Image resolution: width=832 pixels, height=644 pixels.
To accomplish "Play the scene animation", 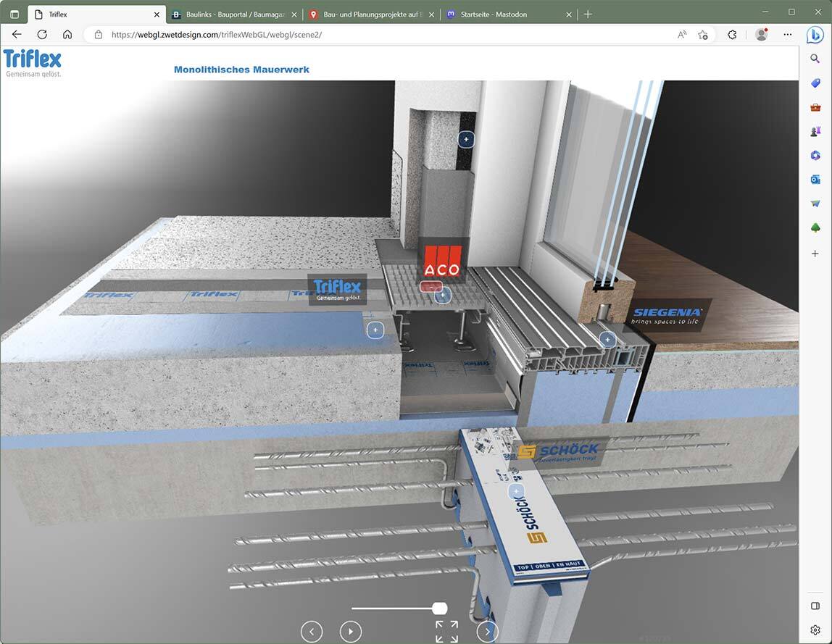I will [x=350, y=631].
